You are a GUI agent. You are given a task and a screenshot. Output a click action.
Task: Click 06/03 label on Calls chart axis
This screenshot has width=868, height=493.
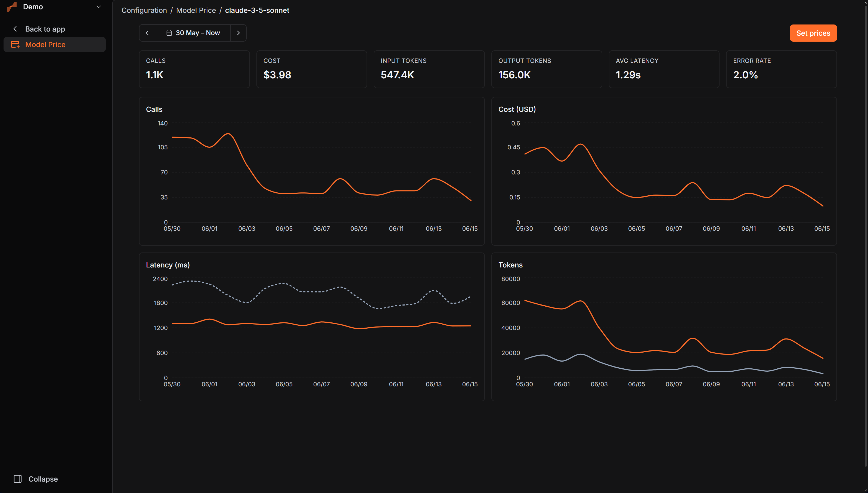click(x=247, y=229)
